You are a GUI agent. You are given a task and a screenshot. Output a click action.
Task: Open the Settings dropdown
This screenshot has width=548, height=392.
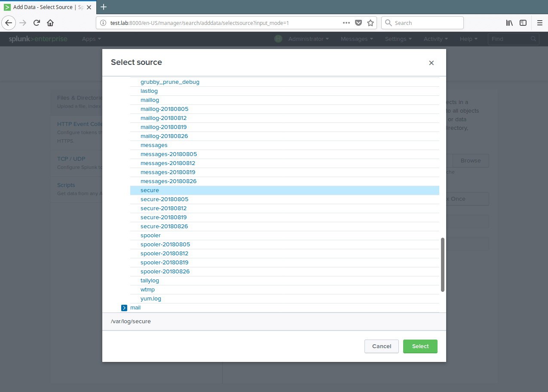pos(398,39)
